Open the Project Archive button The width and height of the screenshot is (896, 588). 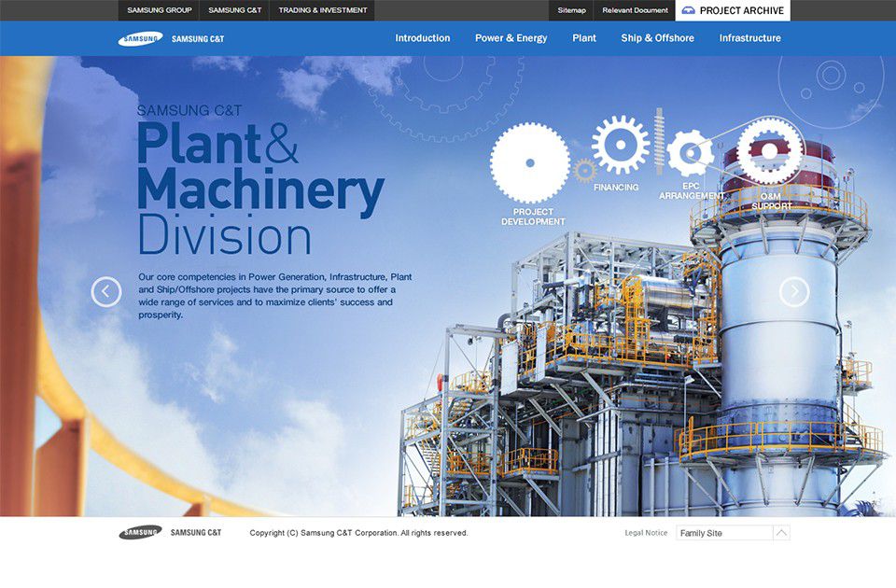(732, 10)
